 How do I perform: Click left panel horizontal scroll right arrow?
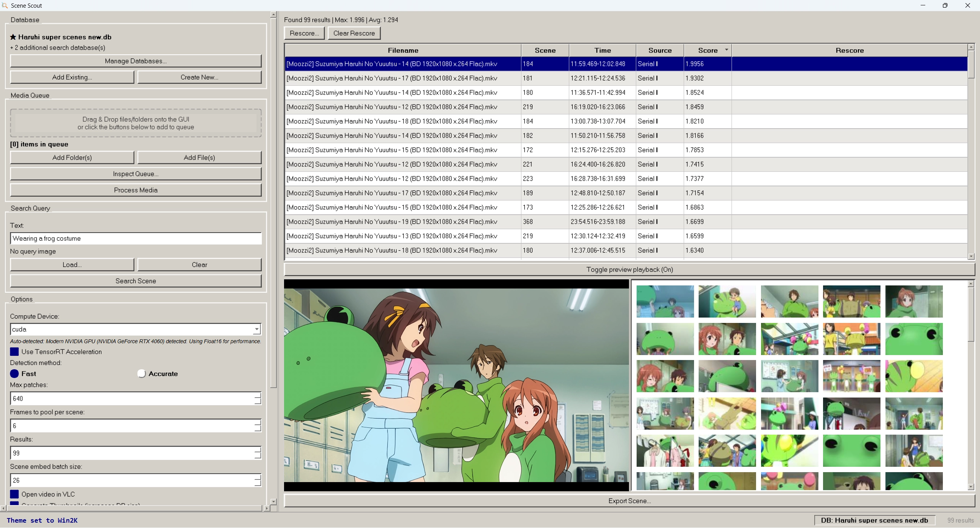tap(267, 508)
